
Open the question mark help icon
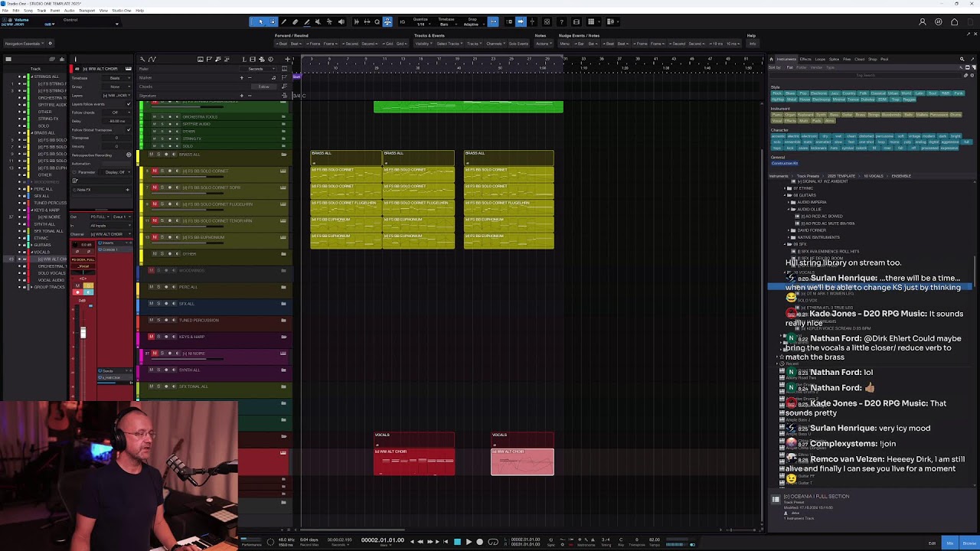pyautogui.click(x=562, y=21)
